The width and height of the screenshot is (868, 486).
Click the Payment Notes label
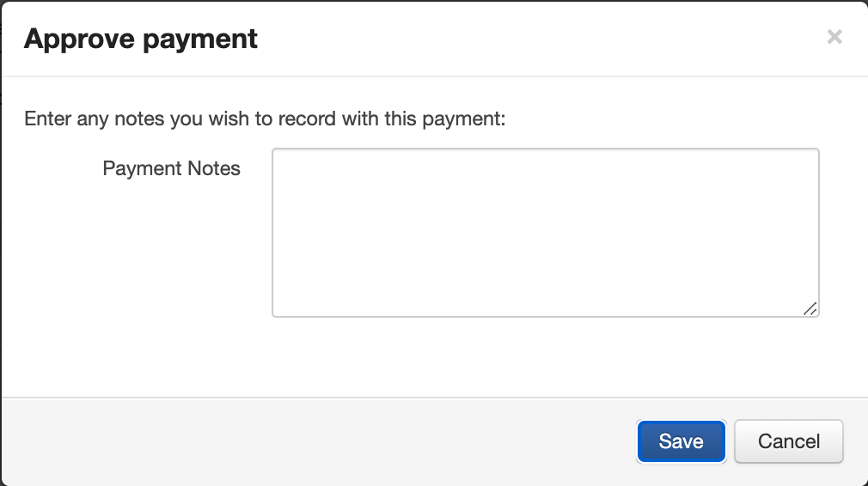pyautogui.click(x=171, y=168)
